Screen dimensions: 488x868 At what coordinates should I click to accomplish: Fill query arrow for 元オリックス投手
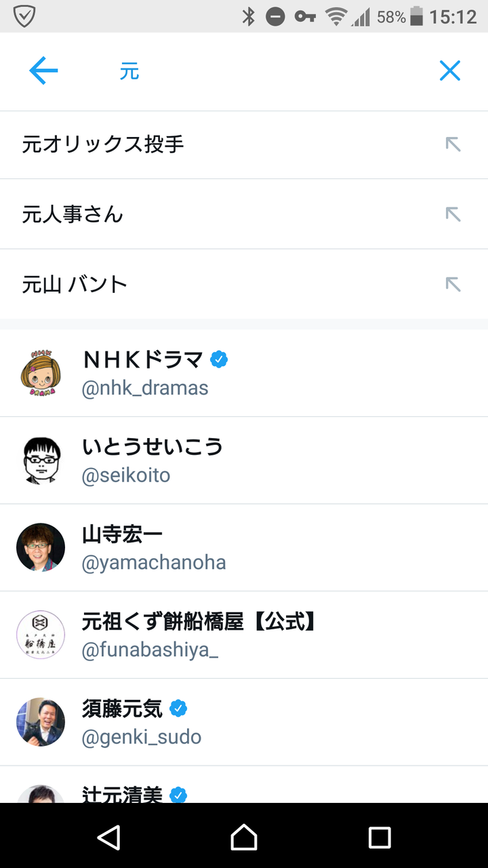pyautogui.click(x=453, y=144)
